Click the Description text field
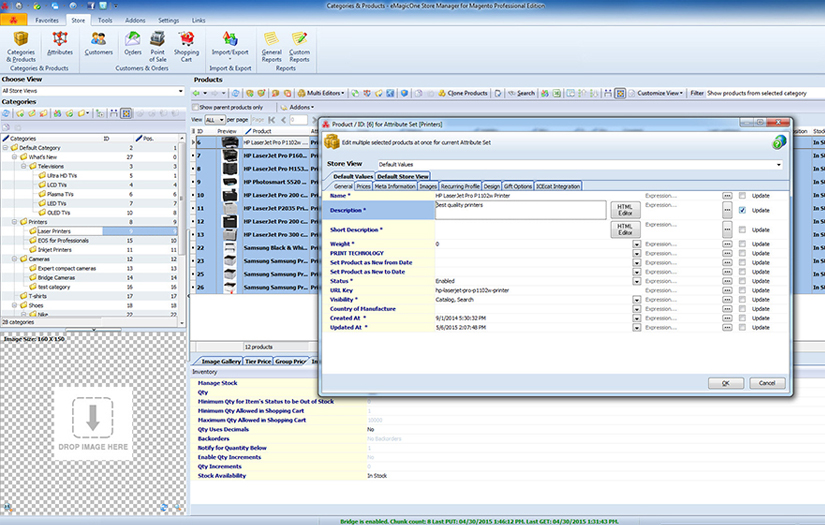Viewport: 825px width, 525px height. 520,210
